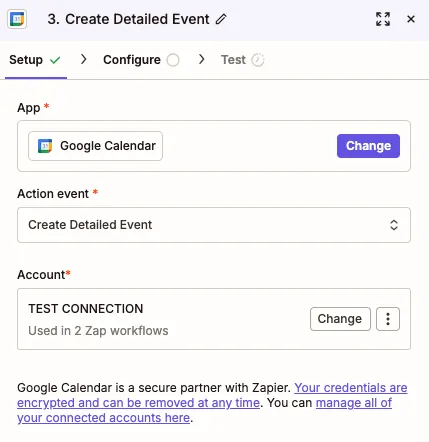
Task: Click the Test clock status icon
Action: coord(258,60)
